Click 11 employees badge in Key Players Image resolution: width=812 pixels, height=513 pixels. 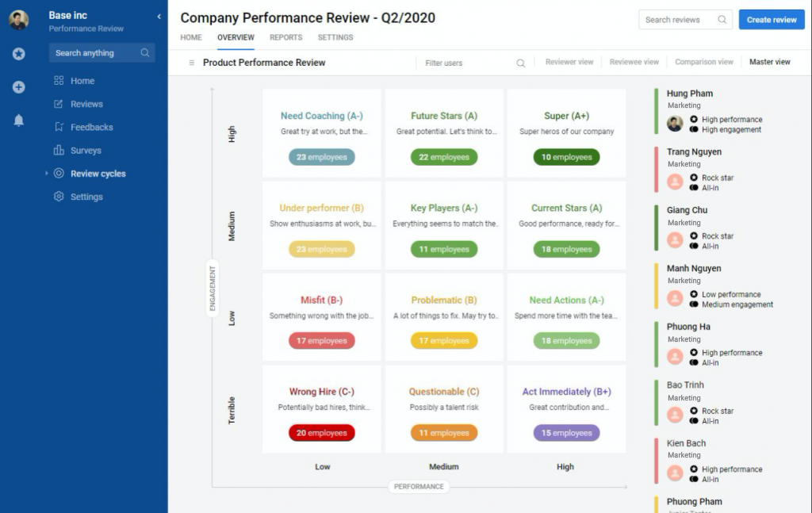444,249
